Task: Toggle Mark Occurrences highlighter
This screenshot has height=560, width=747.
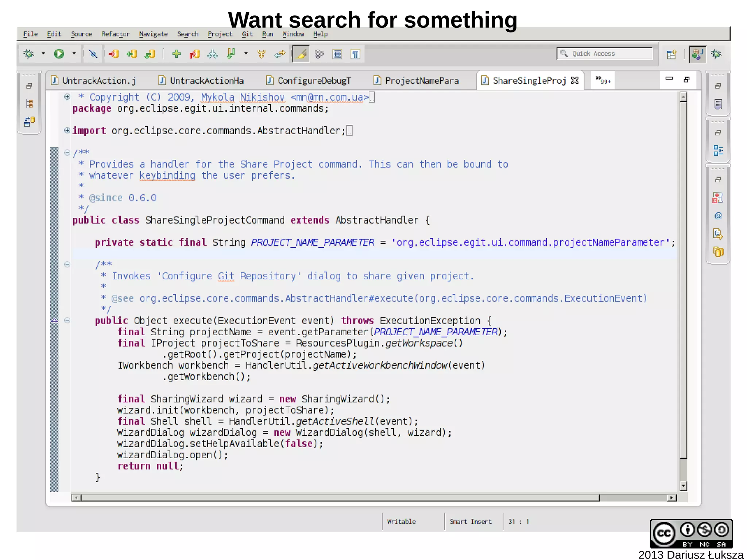Action: [x=301, y=54]
